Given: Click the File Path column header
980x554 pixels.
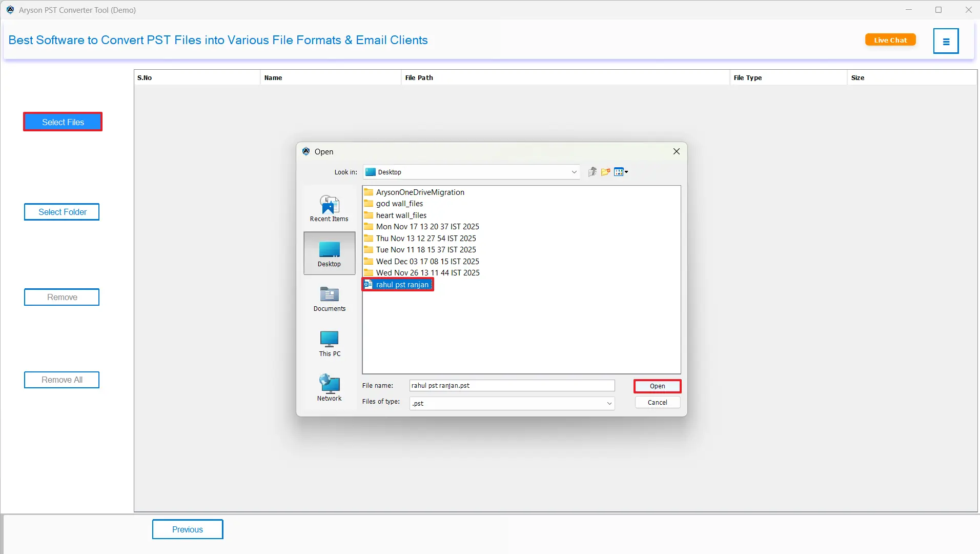Looking at the screenshot, I should click(565, 78).
